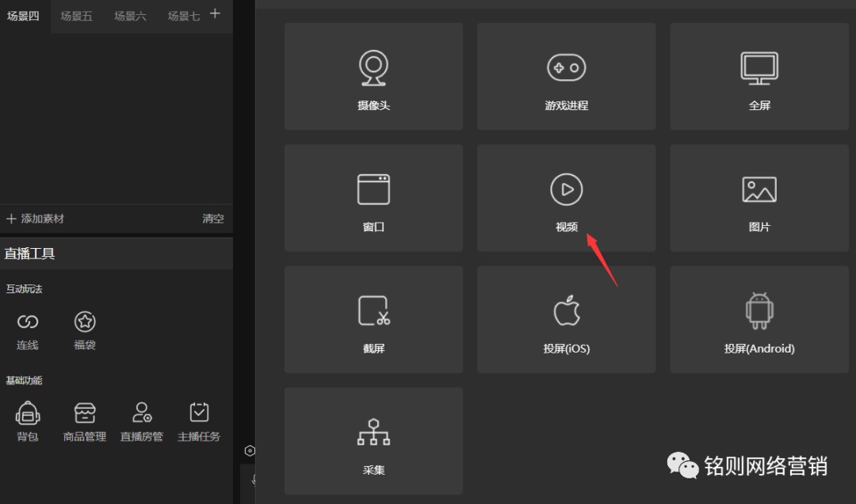Switch to 场景六 tab

click(x=130, y=17)
